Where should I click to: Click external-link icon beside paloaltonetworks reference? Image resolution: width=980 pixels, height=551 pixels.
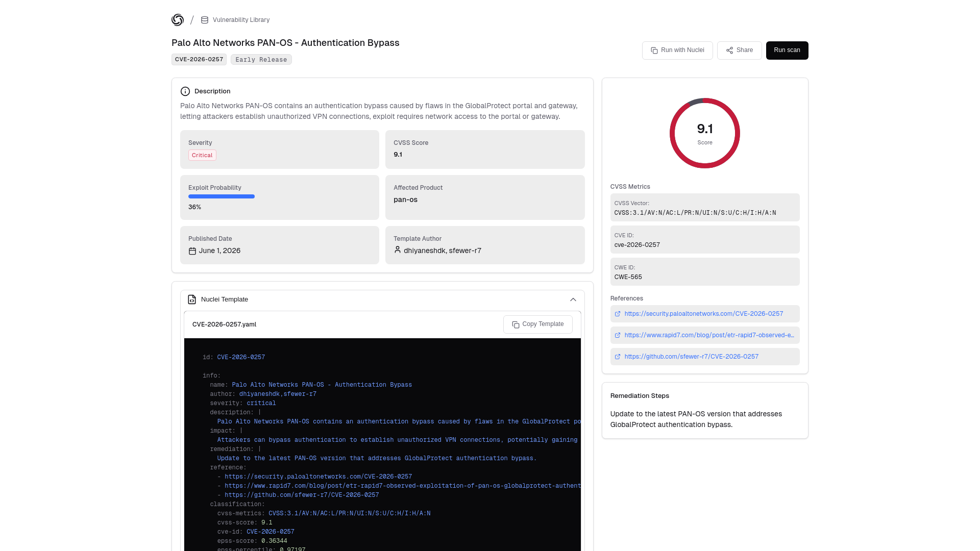[618, 314]
